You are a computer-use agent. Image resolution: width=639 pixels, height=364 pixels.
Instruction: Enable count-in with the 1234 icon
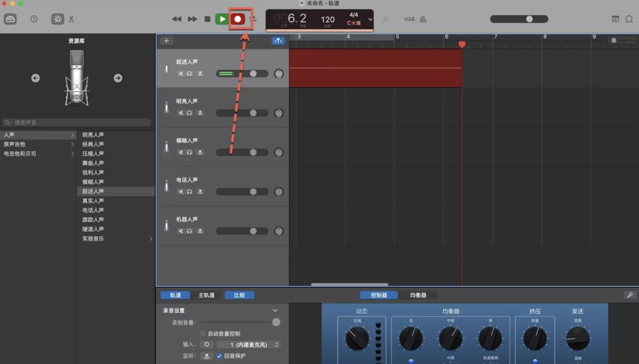click(x=408, y=19)
